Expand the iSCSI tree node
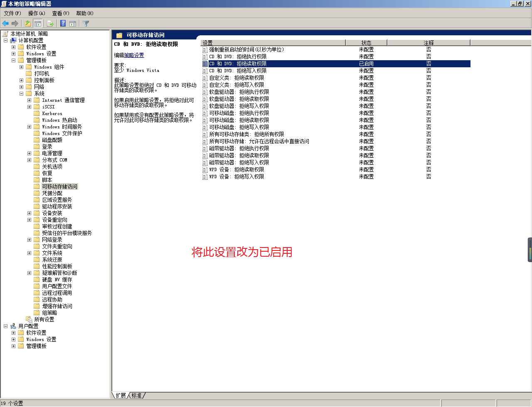 click(29, 107)
